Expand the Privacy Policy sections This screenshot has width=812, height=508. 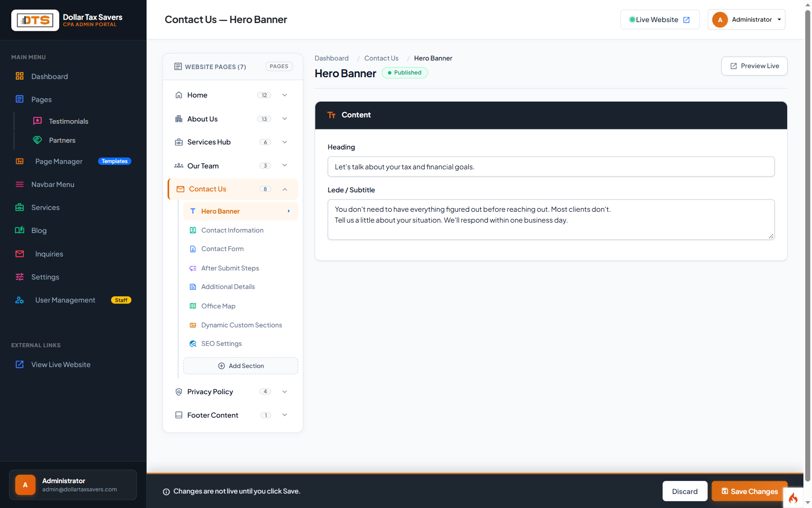285,391
